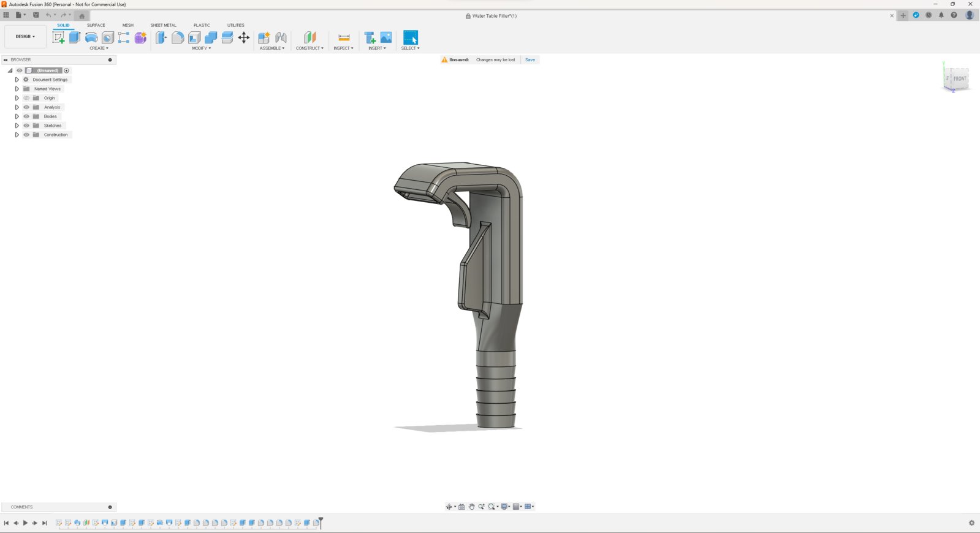This screenshot has width=980, height=533.
Task: Open the Look At tool
Action: 462,507
